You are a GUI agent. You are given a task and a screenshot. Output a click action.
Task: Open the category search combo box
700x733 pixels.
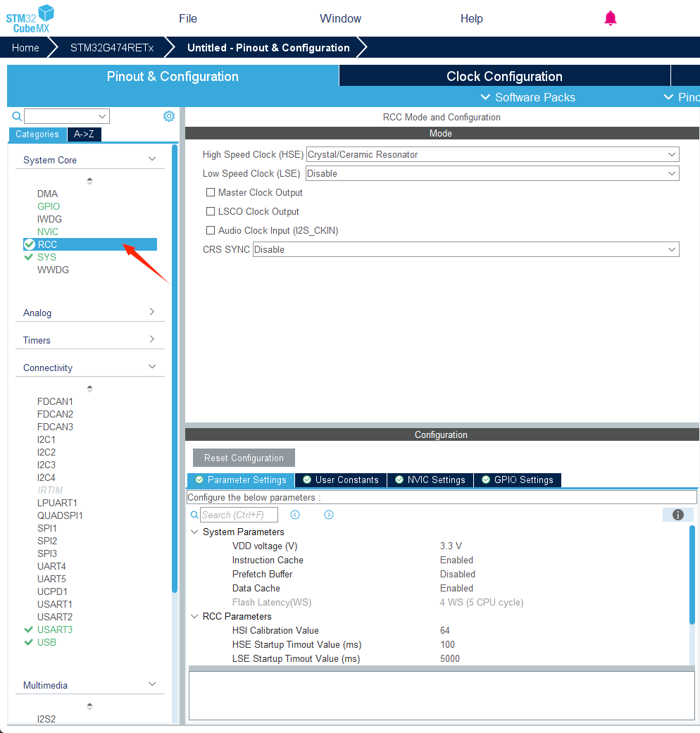click(67, 116)
